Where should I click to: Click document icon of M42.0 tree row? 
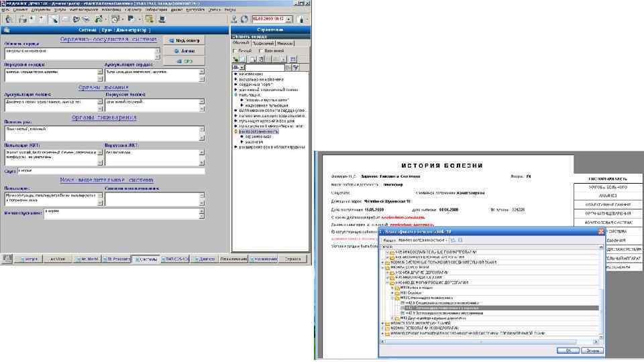pos(402,303)
